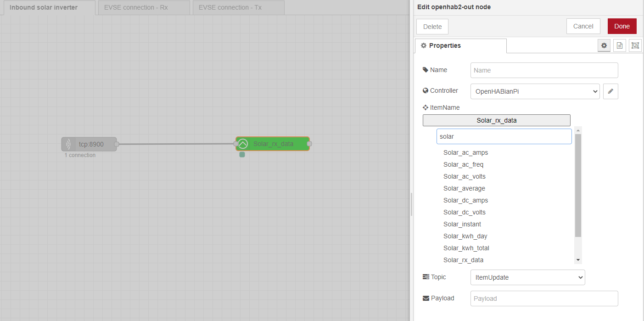Click the Payload input field

(544, 298)
